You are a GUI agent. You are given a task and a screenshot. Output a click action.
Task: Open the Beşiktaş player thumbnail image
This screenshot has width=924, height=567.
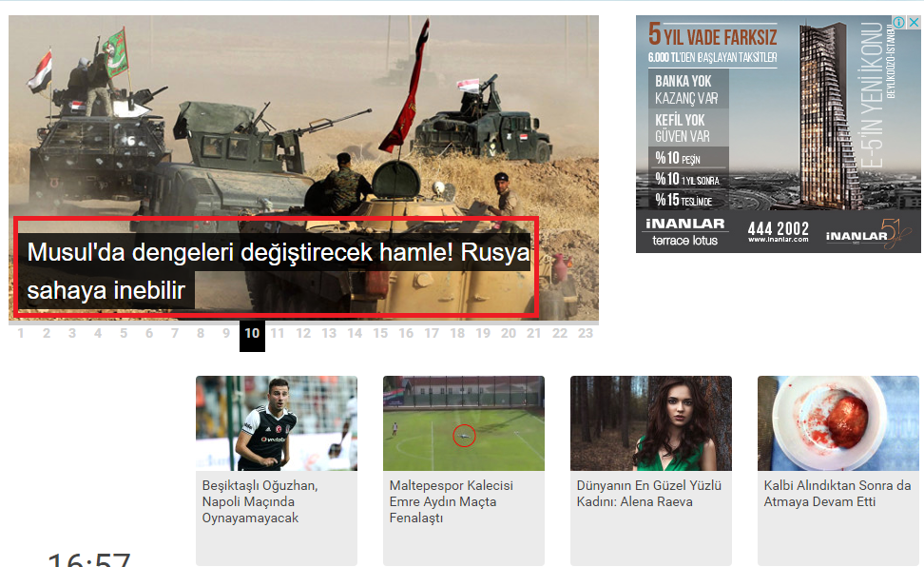click(x=277, y=423)
